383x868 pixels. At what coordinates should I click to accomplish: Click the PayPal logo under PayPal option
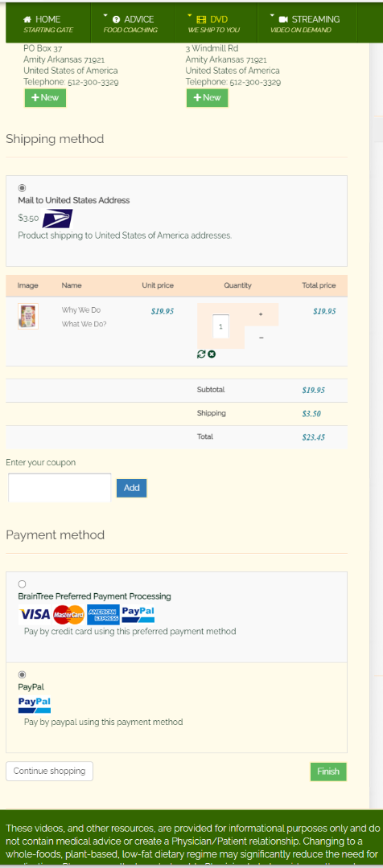35,706
